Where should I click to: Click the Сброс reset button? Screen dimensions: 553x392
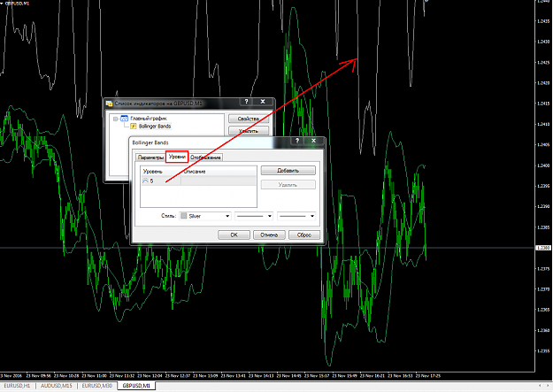[304, 234]
